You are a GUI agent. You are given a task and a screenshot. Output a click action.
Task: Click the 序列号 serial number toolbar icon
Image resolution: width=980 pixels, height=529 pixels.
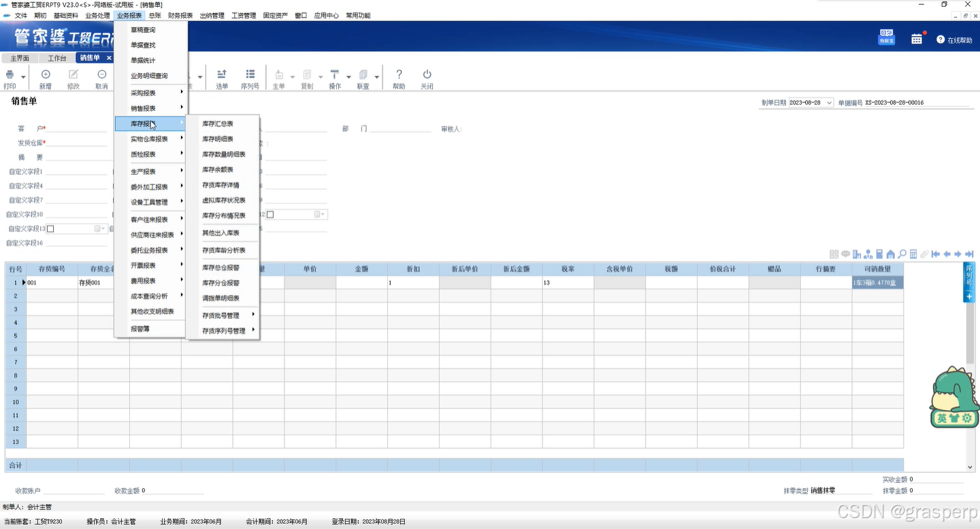pos(250,75)
